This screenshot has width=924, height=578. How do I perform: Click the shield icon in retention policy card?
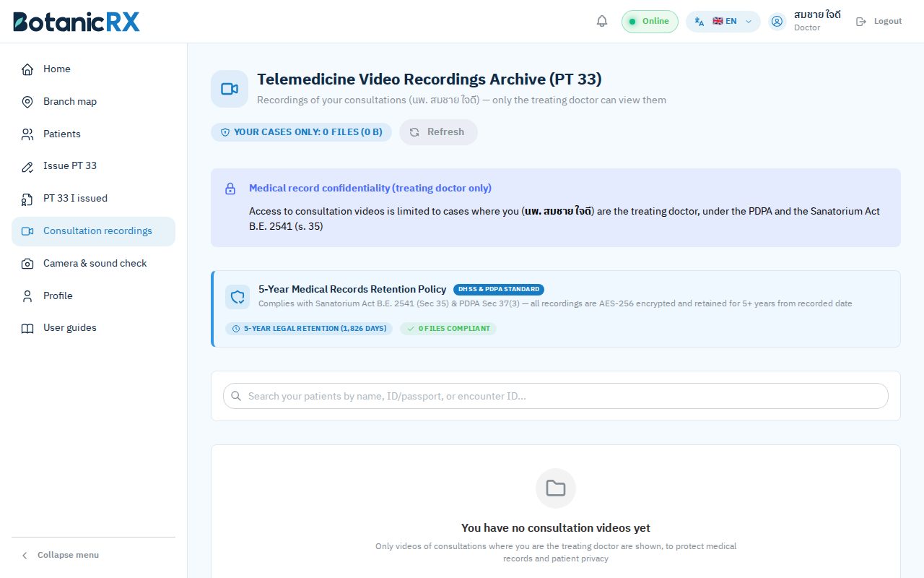click(x=237, y=297)
